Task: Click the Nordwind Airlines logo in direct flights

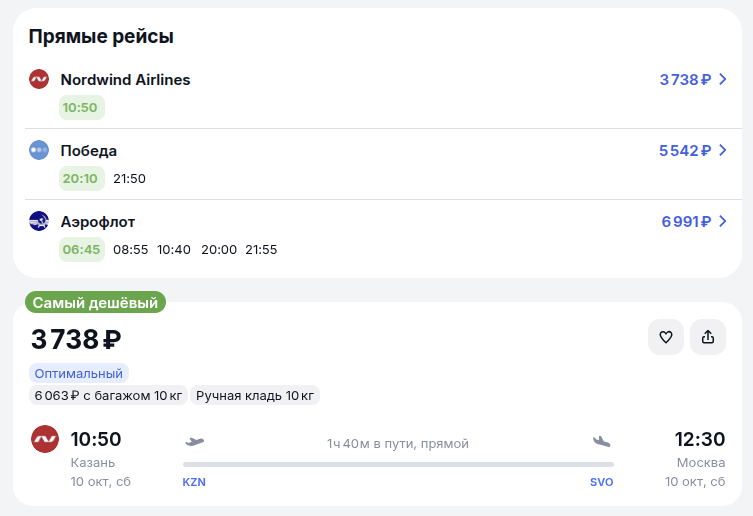Action: pyautogui.click(x=39, y=79)
